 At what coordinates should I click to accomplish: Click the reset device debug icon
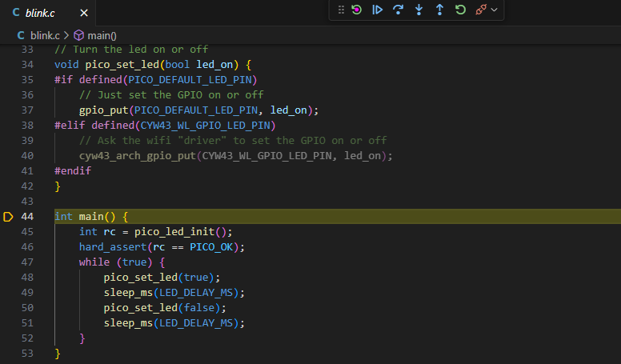point(357,10)
